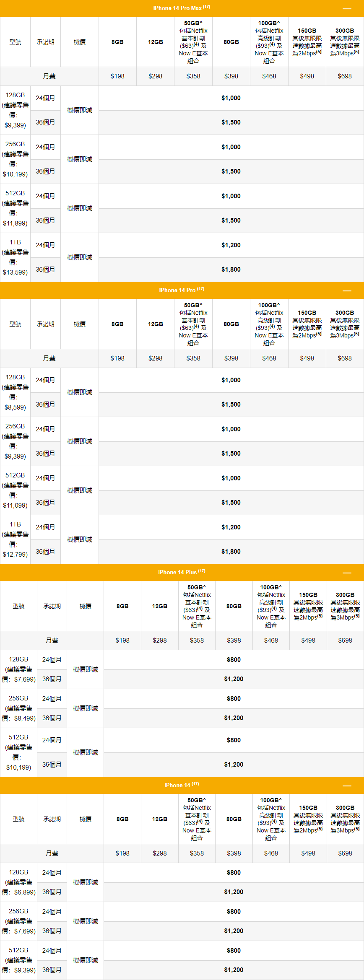Click the '月費' row label in the Pro Max table
Viewport: 364px width, 980px height.
(x=49, y=76)
